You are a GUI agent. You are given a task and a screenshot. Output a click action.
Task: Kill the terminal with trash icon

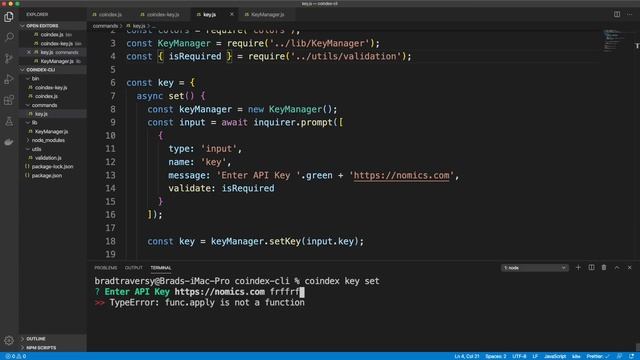pos(604,267)
